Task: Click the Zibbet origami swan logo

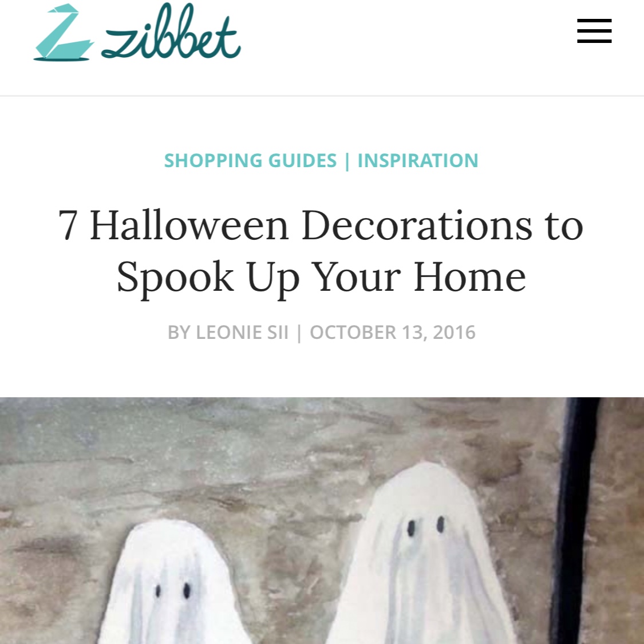Action: point(64,33)
